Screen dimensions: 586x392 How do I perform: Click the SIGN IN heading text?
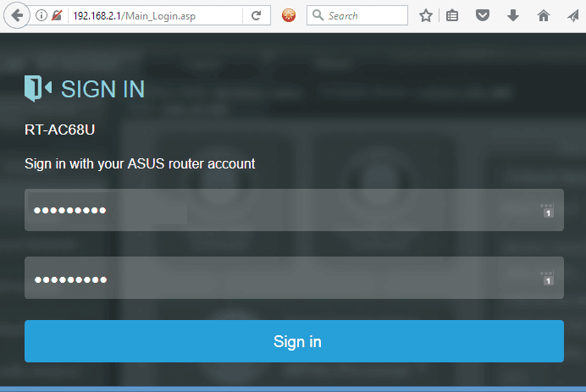click(102, 89)
